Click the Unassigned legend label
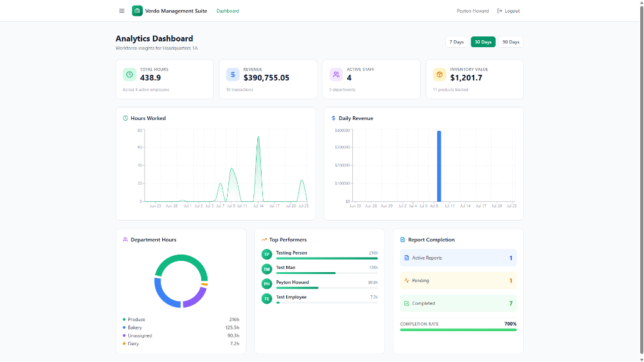644x362 pixels. click(x=140, y=336)
